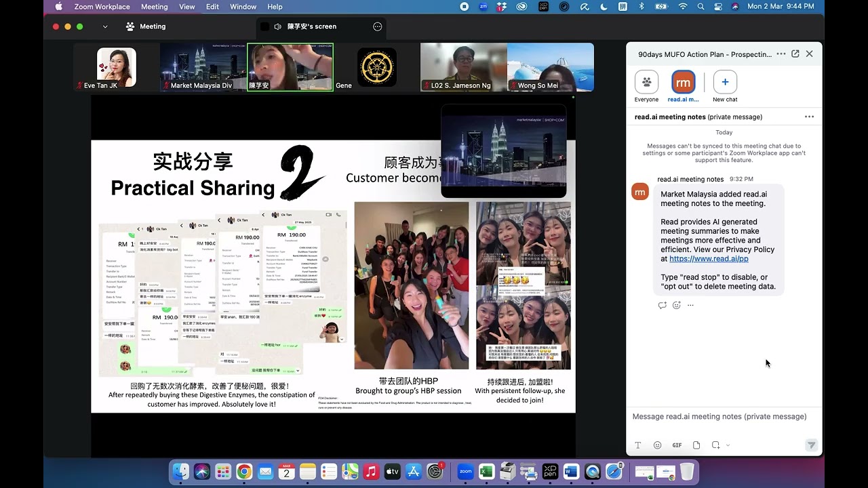Open more actions under read.ai message

point(690,305)
